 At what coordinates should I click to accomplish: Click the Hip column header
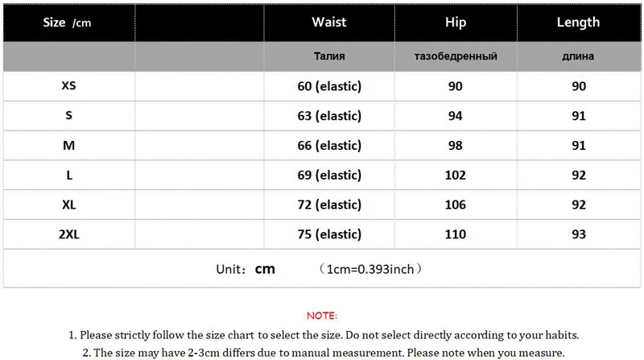(x=456, y=23)
